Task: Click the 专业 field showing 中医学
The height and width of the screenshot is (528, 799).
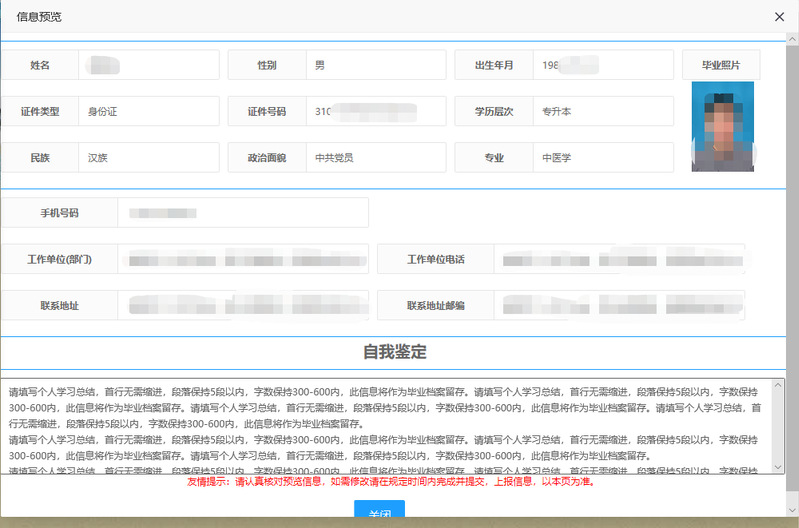Action: point(602,157)
